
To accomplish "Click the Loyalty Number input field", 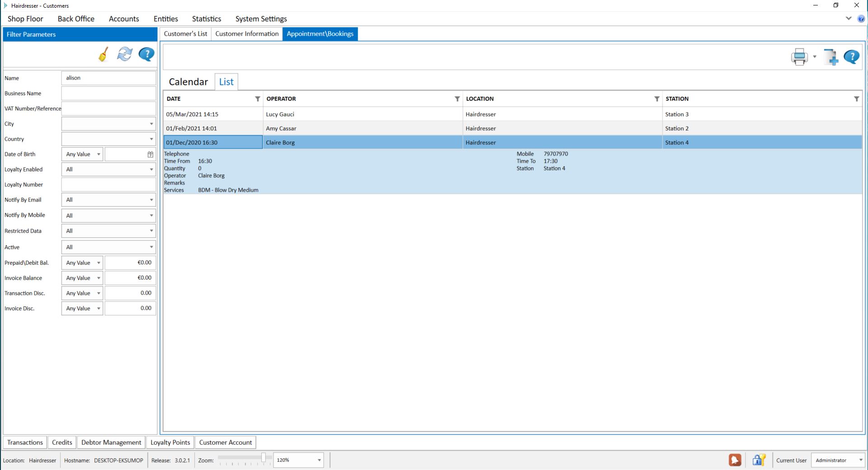I will tap(108, 185).
